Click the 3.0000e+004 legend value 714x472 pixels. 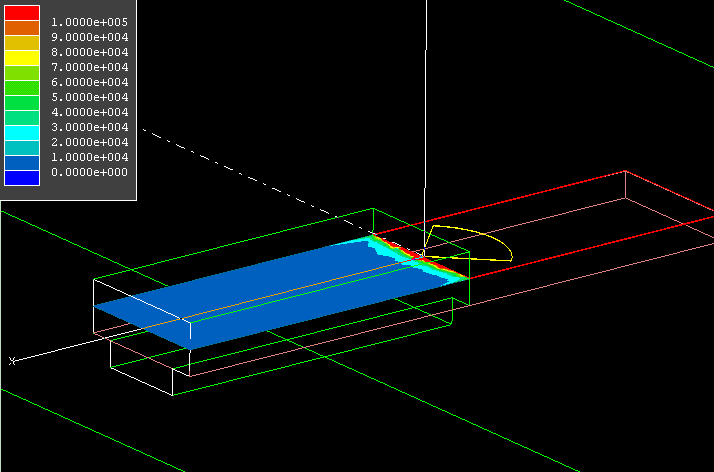(x=91, y=127)
